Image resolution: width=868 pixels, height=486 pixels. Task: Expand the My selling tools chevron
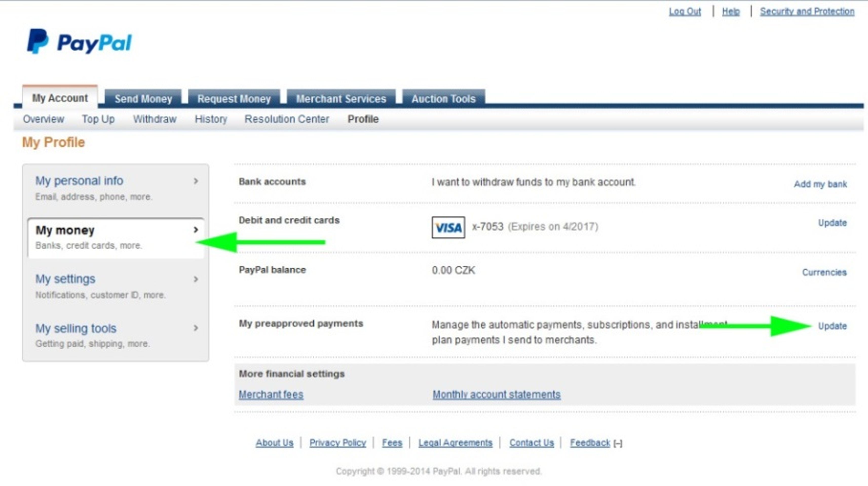[196, 328]
